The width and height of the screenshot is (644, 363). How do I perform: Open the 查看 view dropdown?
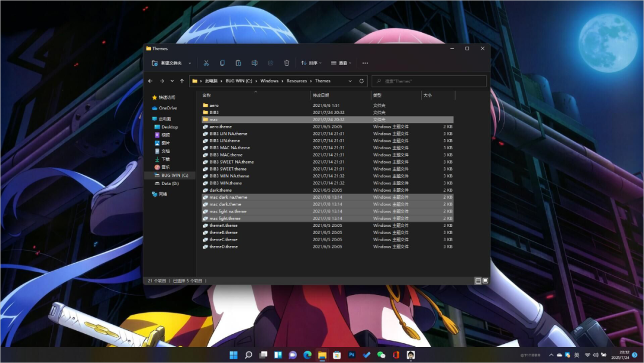(342, 63)
